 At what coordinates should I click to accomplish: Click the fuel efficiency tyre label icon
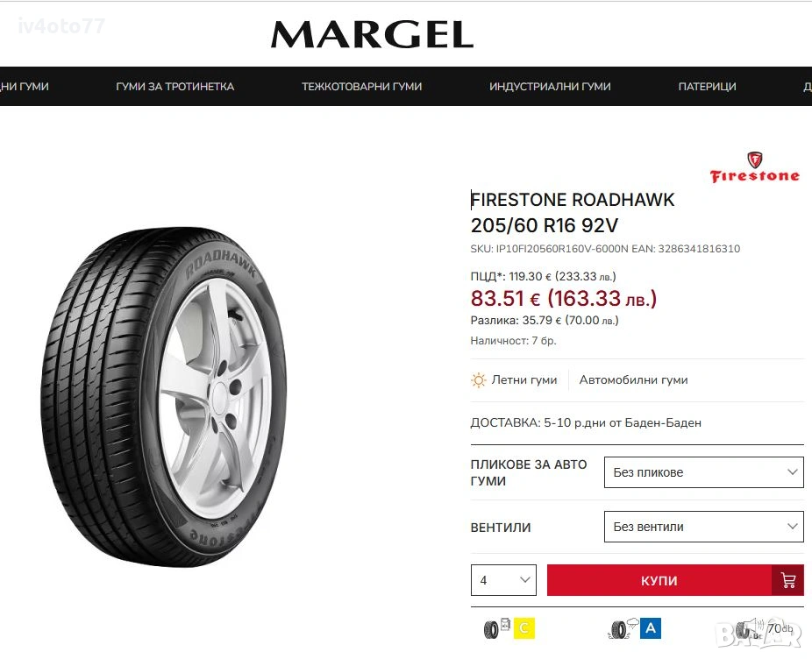(x=496, y=628)
